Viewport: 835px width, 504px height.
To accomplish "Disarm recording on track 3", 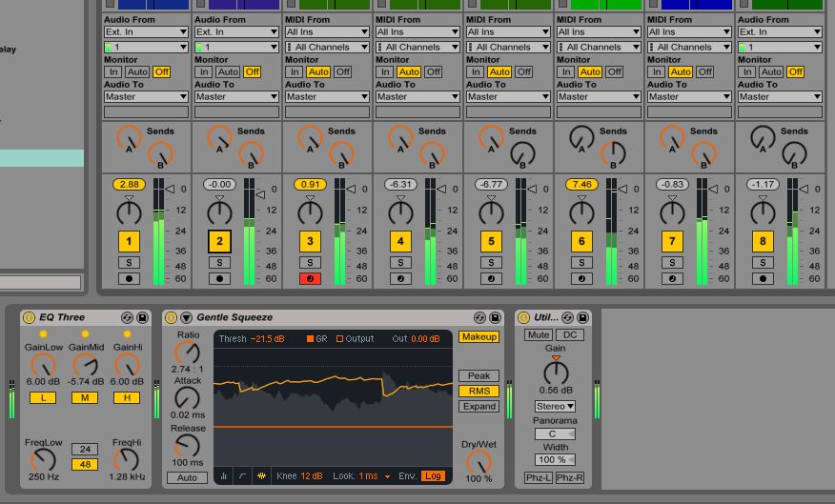I will 310,279.
